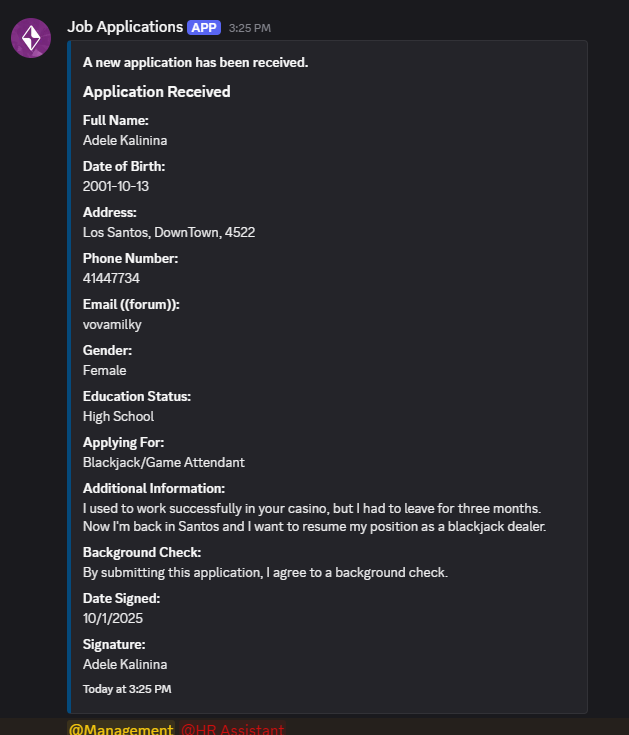Click the forum email value vovamilky
This screenshot has width=629, height=735.
point(112,324)
